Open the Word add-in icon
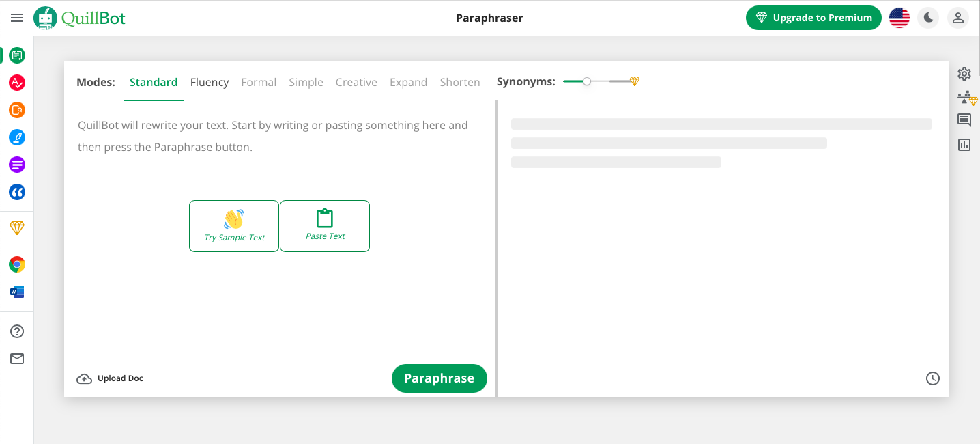 point(17,292)
